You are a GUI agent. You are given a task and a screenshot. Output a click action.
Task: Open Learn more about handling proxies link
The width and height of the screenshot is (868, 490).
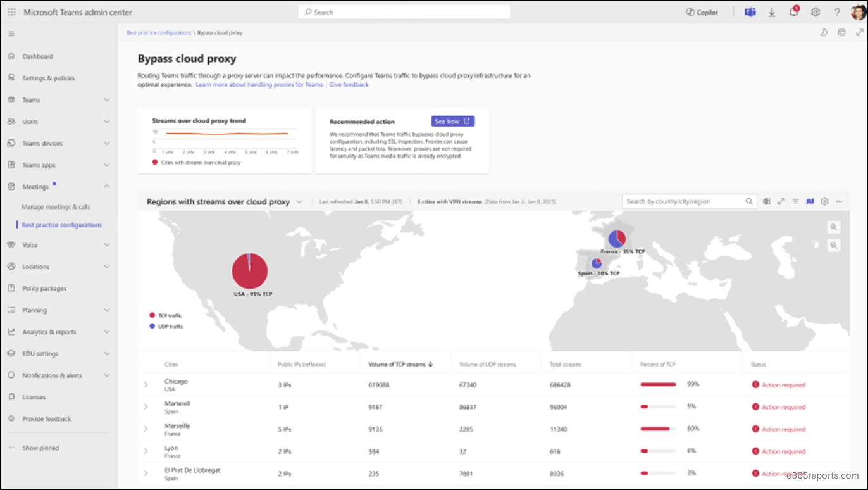(259, 85)
